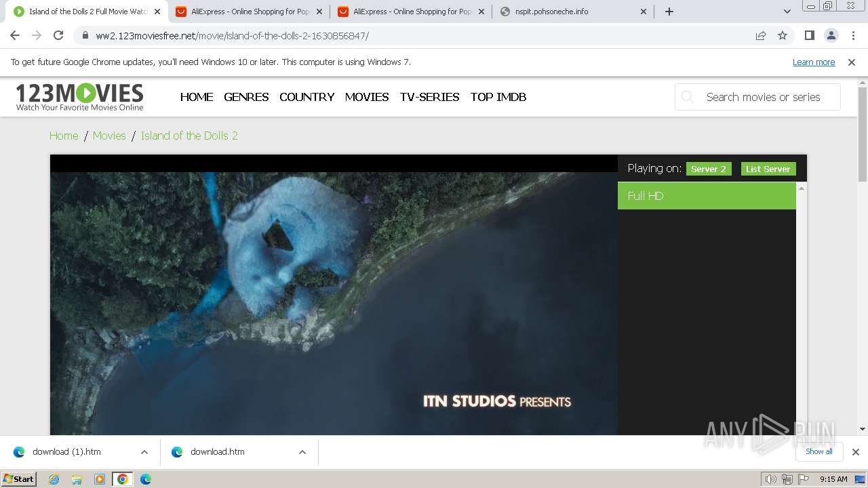The width and height of the screenshot is (868, 488).
Task: Click the address bar URL
Action: pos(232,36)
